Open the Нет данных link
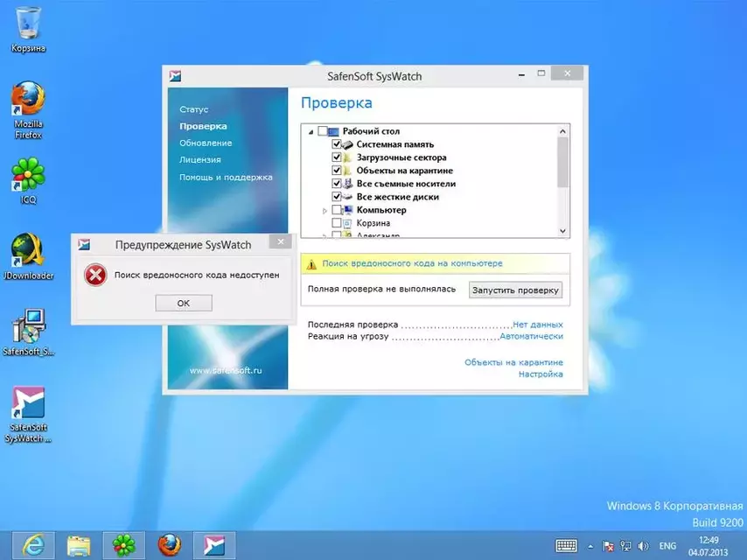 538,325
